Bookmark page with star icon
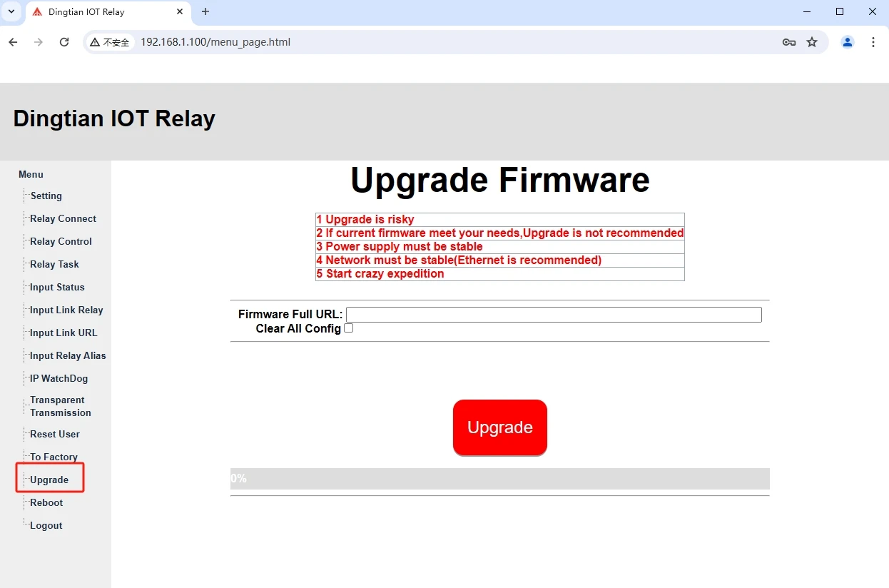Screen dimensions: 889x588 (812, 42)
